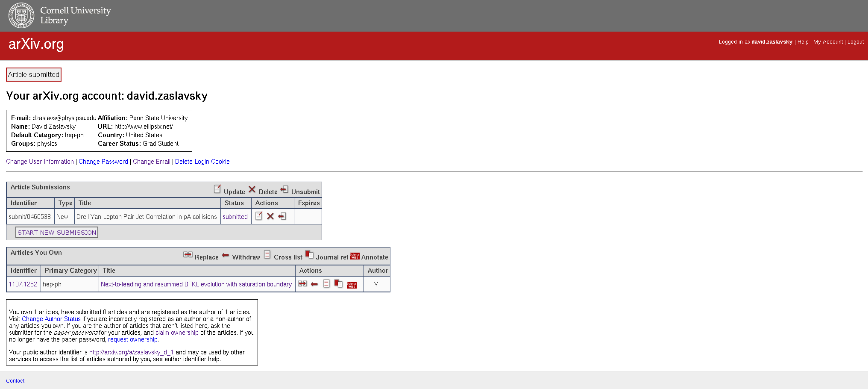Click the Replace legend icon in Articles You Own

point(188,254)
